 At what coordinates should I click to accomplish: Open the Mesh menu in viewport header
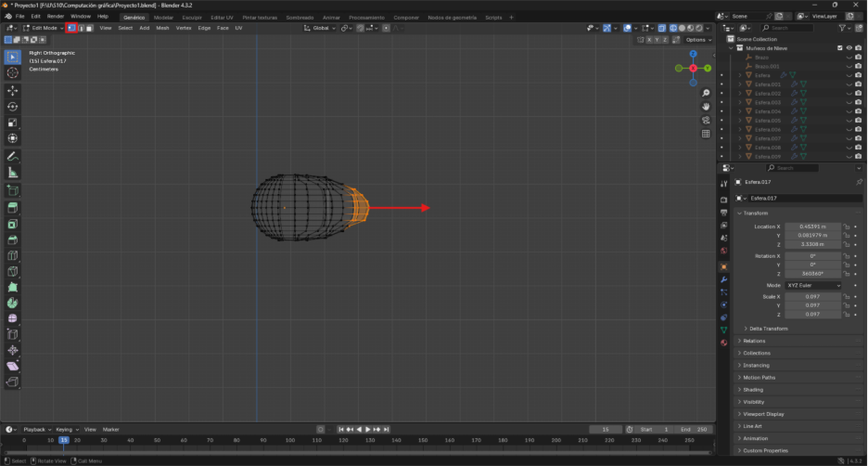tap(162, 28)
